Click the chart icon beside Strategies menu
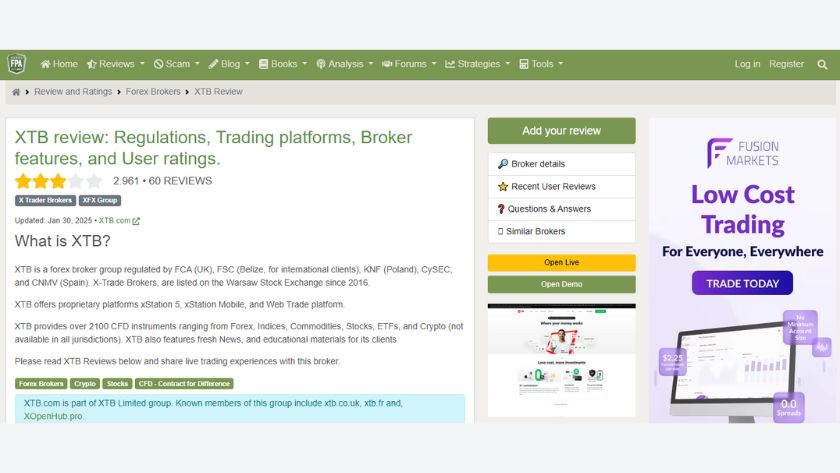 tap(450, 64)
